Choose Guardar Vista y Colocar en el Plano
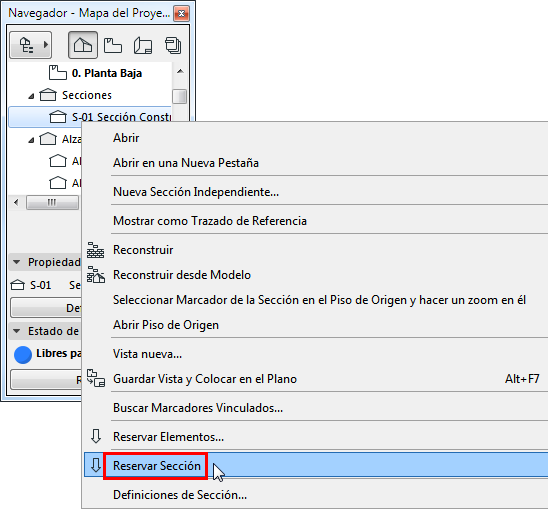Viewport: 548px width, 510px height. point(205,379)
